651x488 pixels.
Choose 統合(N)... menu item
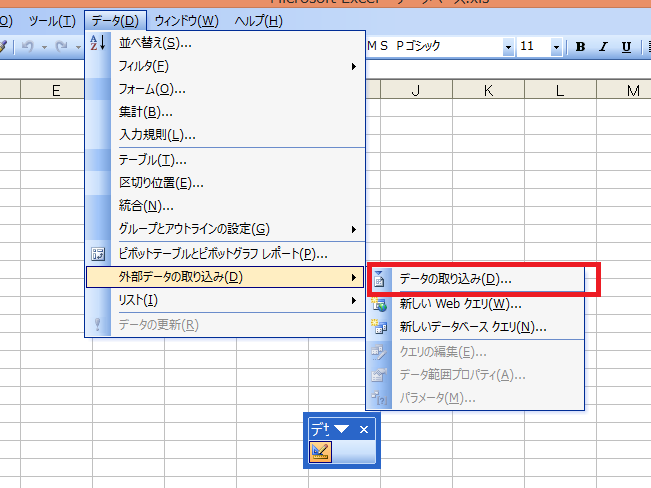point(225,206)
